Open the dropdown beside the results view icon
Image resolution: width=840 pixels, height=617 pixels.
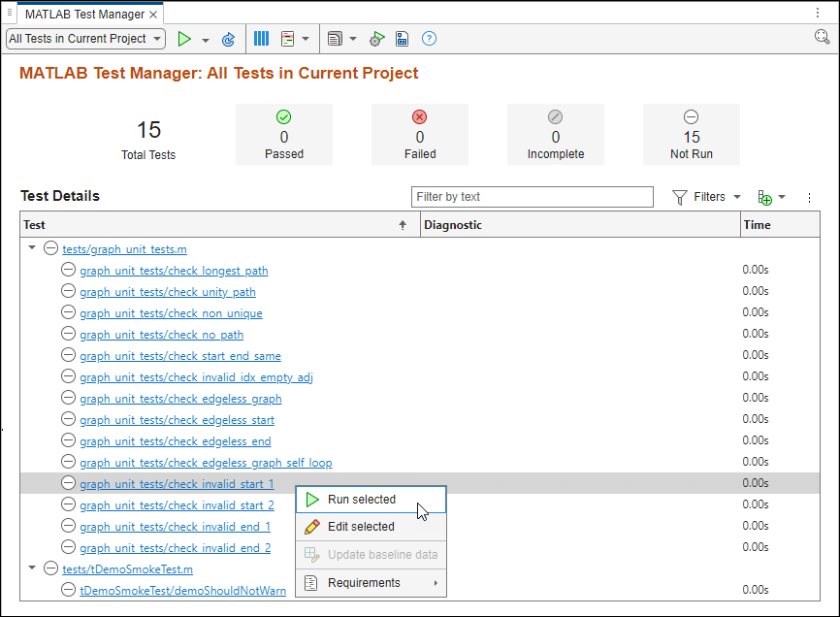click(x=306, y=39)
